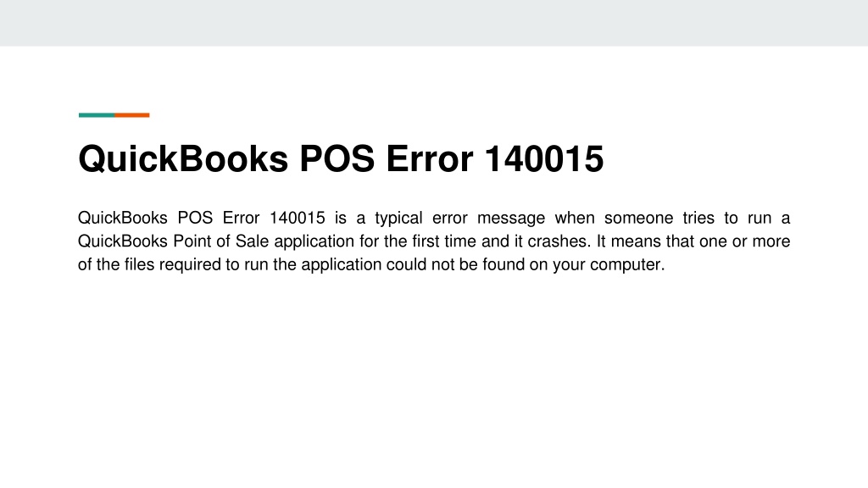Click the orange segment of accent line

(x=132, y=115)
